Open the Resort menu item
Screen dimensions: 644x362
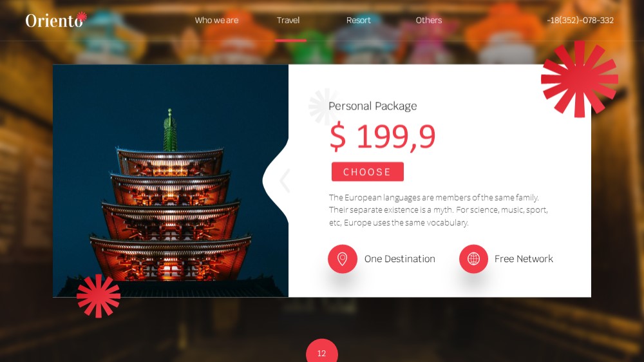tap(358, 20)
